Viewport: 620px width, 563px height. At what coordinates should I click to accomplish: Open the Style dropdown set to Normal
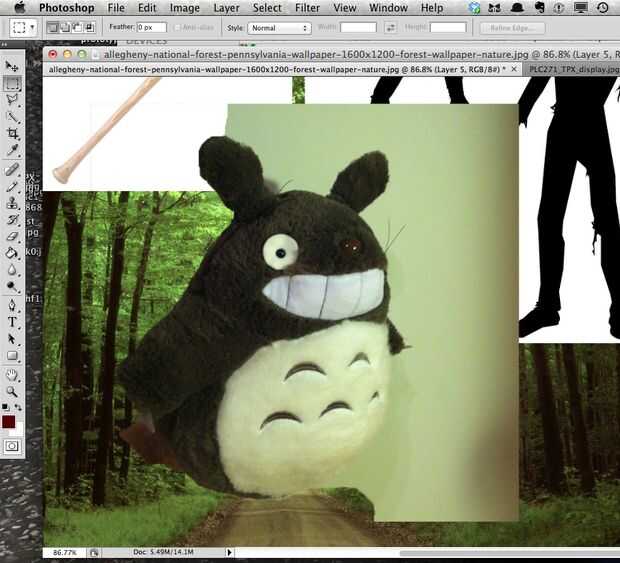pyautogui.click(x=279, y=28)
